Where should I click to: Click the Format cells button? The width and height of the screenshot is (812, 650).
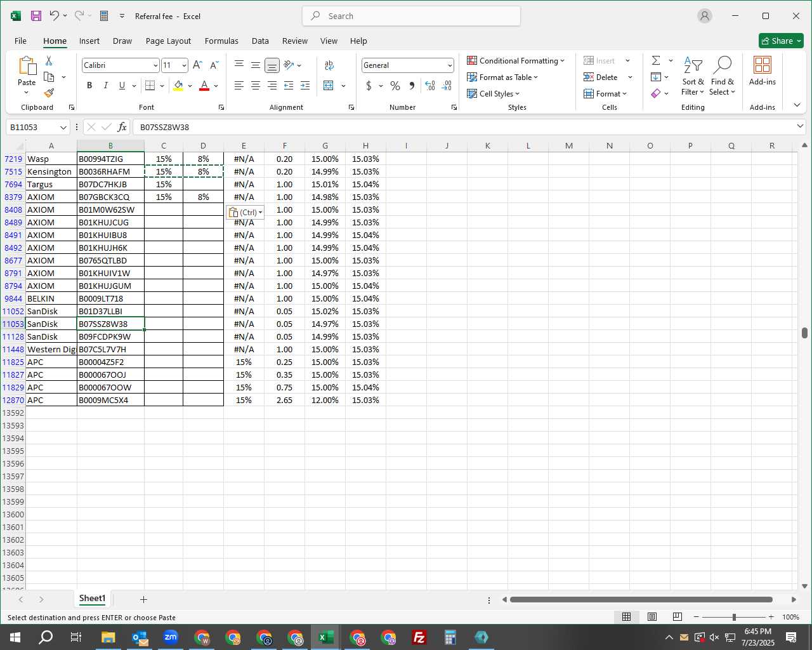(x=605, y=93)
